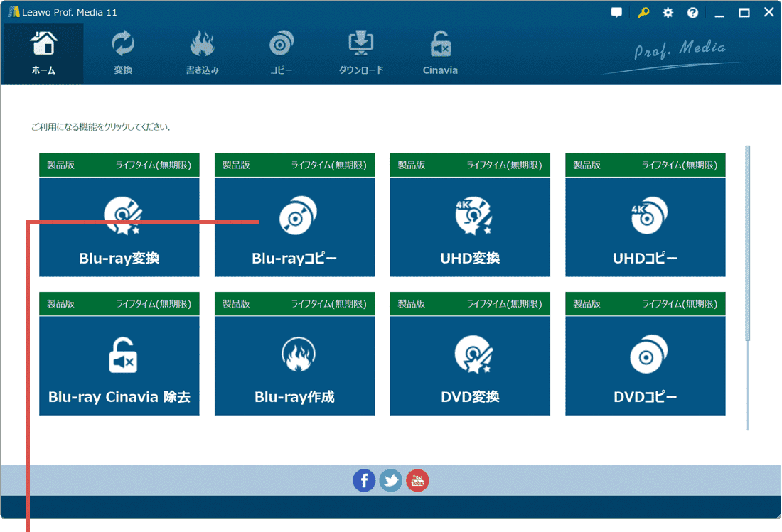This screenshot has width=782, height=532.
Task: Open the feedback message panel
Action: click(x=616, y=12)
